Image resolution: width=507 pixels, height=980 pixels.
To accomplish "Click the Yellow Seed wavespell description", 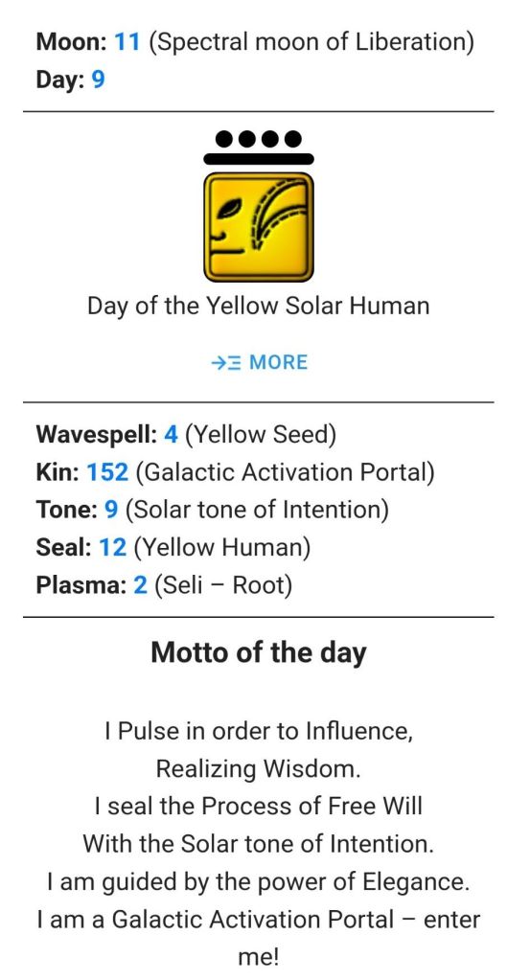I will (x=261, y=434).
